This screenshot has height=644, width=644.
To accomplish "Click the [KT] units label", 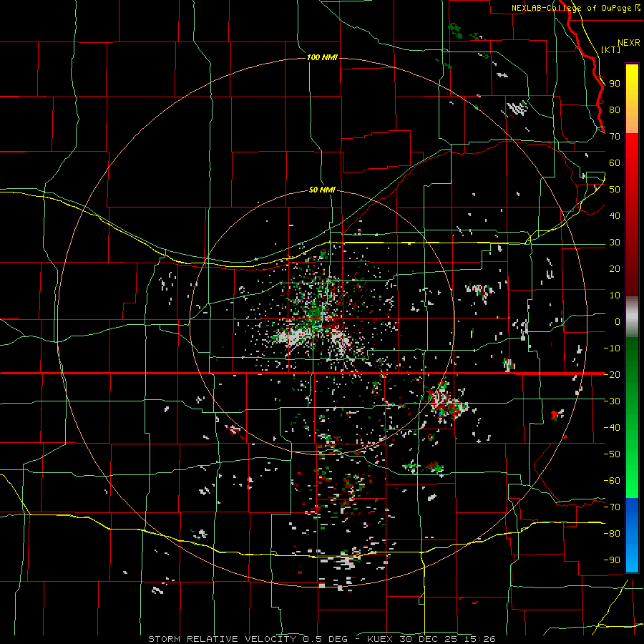I will click(611, 49).
